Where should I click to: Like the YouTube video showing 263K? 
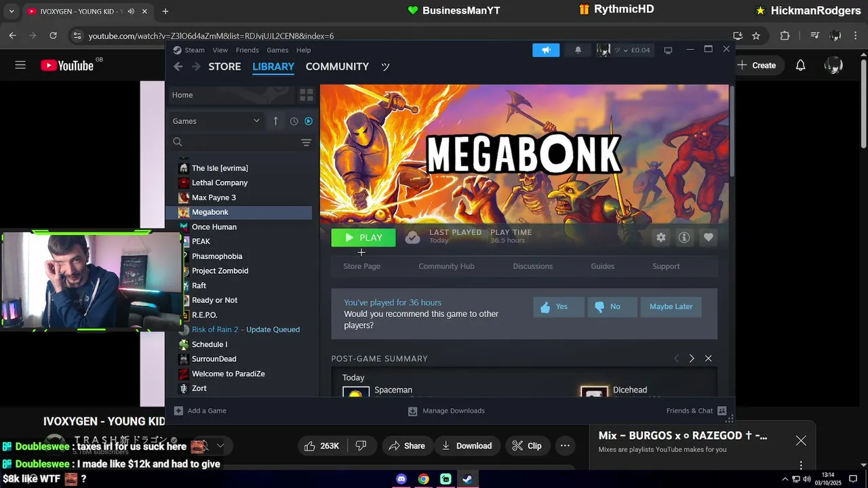tap(323, 445)
